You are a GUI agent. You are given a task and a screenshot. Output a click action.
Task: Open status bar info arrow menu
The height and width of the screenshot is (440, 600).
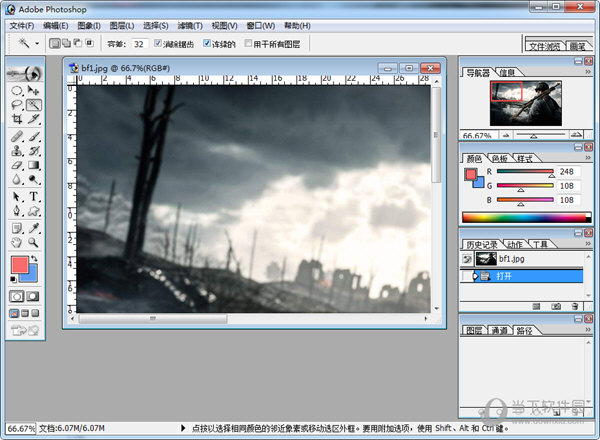183,428
